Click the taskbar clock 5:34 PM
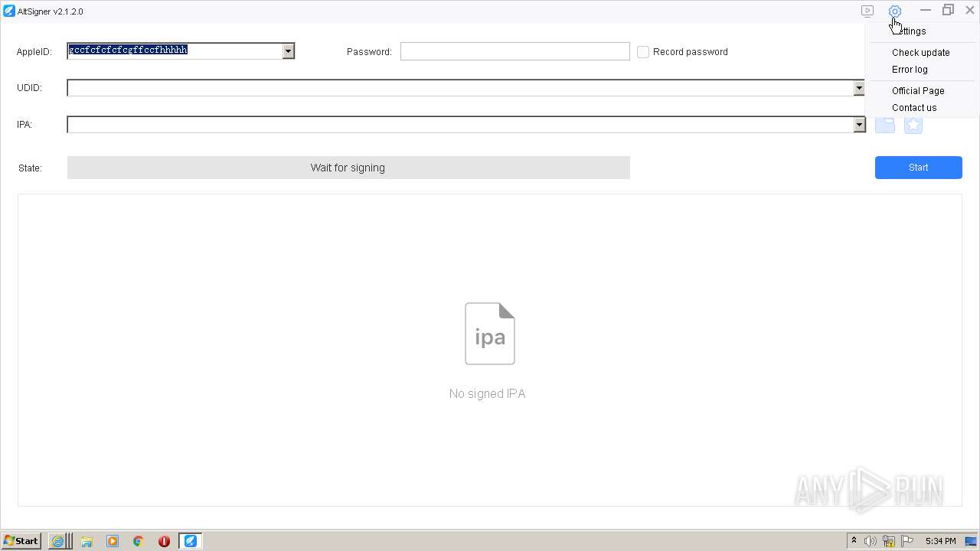 [940, 541]
